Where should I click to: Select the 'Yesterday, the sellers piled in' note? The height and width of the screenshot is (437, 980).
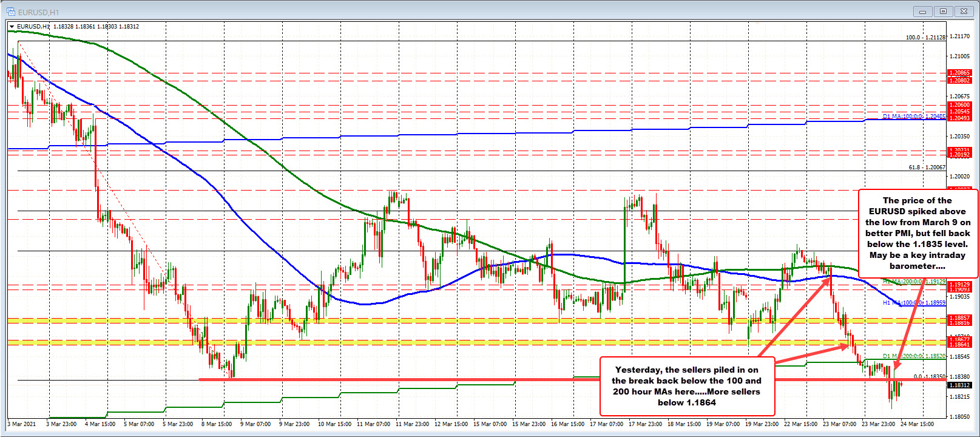point(687,386)
